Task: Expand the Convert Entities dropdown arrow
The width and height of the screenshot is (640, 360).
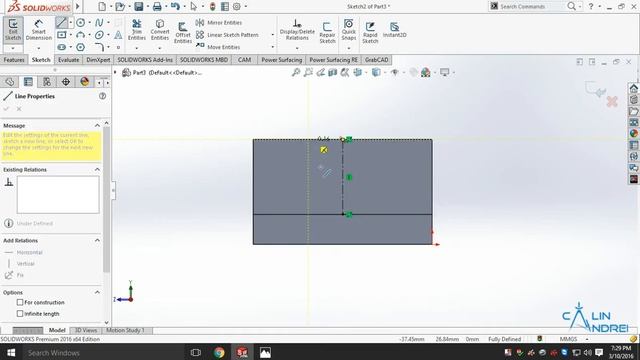Action: [160, 48]
